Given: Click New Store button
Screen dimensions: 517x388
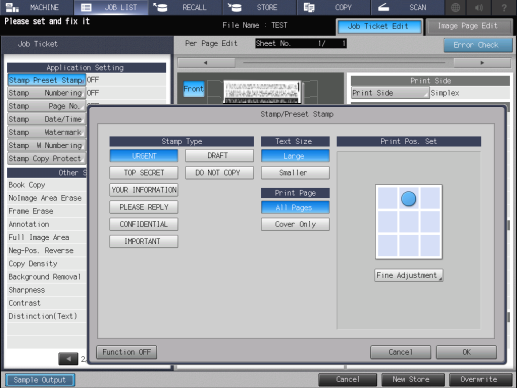Looking at the screenshot, I should coord(413,380).
